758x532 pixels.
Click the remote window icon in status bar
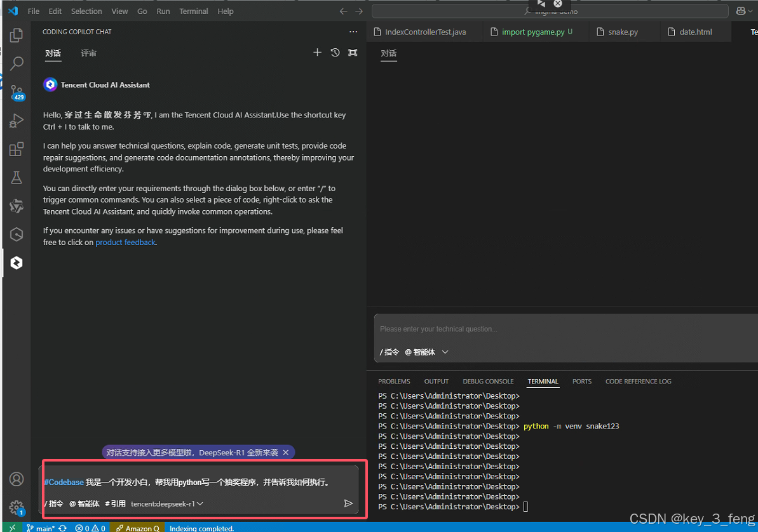[x=12, y=528]
